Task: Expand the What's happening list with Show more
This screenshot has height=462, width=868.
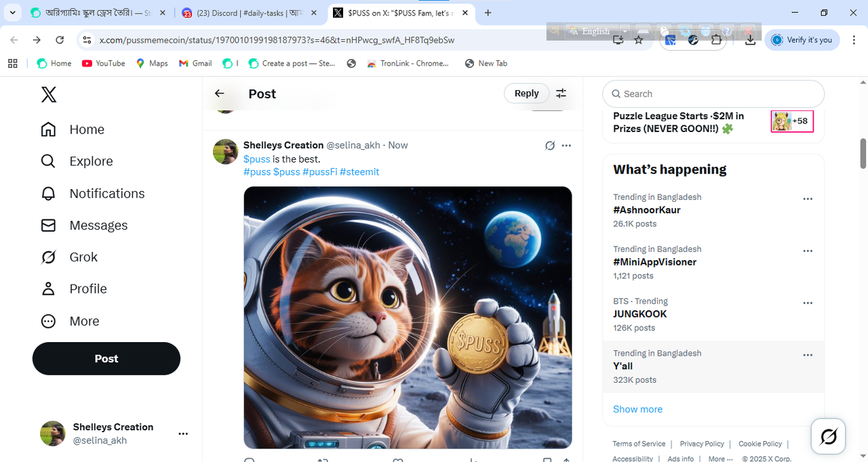Action: coord(637,409)
